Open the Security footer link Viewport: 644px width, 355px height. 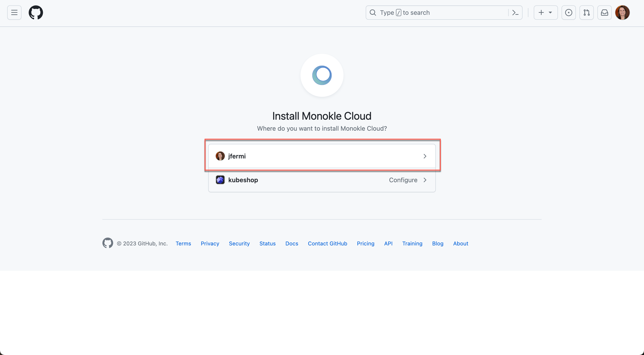(239, 243)
